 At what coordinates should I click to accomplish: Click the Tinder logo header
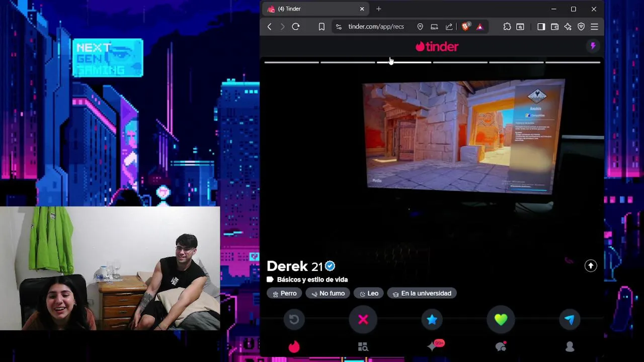click(x=437, y=46)
